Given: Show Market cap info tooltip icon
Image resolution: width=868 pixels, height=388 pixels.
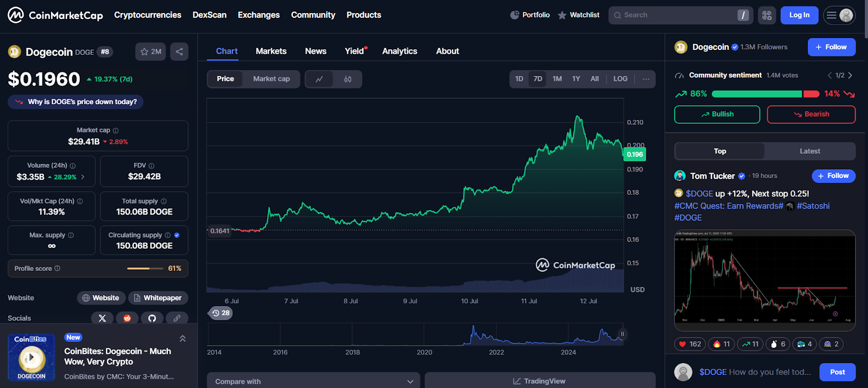Looking at the screenshot, I should 116,130.
